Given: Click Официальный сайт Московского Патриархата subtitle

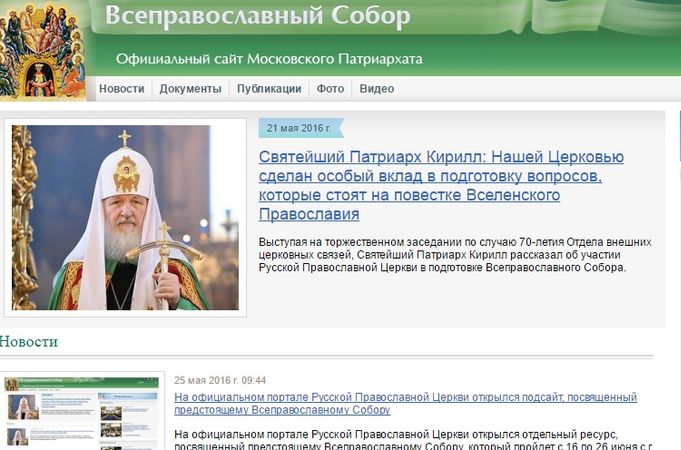Looking at the screenshot, I should pos(269,59).
